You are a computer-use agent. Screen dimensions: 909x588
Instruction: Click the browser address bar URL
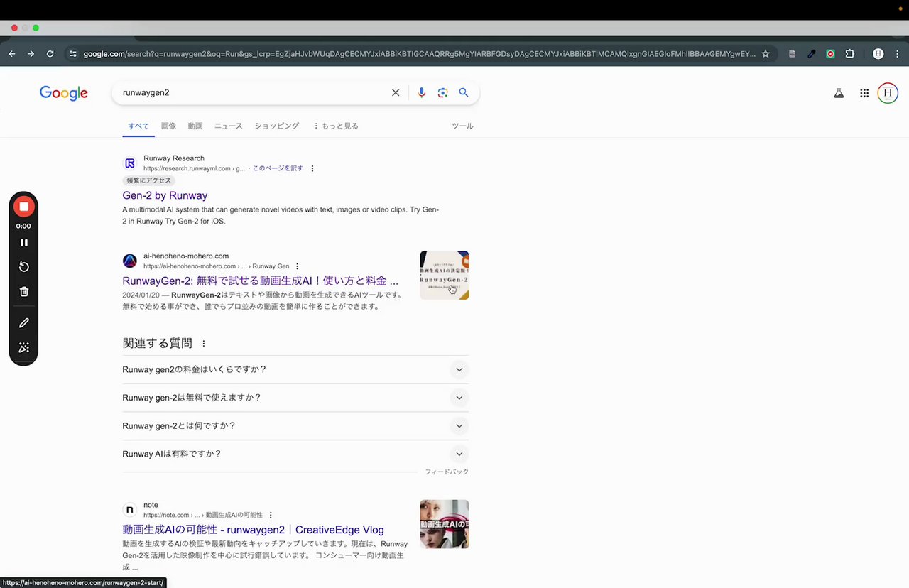419,53
